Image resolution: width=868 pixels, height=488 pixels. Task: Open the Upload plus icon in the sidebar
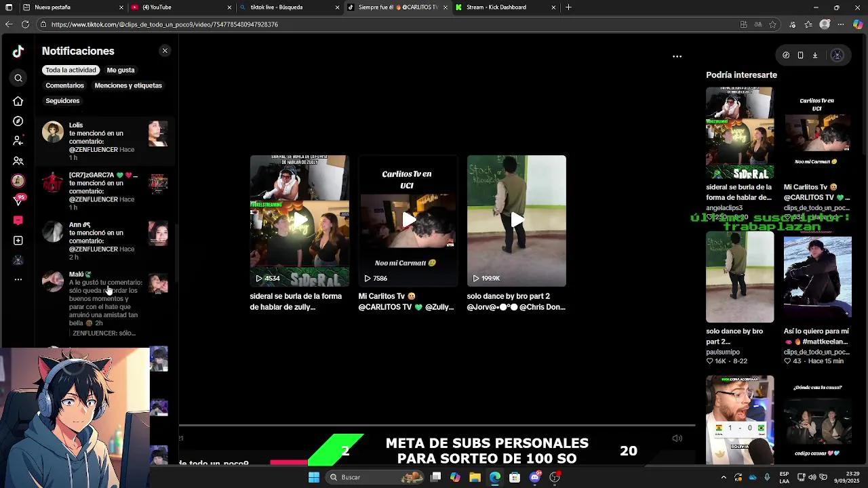click(x=18, y=241)
